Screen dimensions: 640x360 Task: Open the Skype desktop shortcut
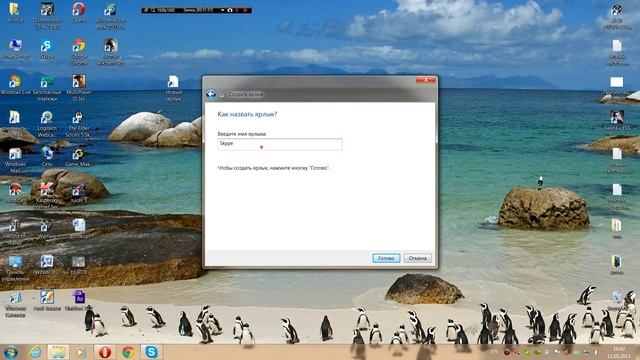click(x=47, y=49)
